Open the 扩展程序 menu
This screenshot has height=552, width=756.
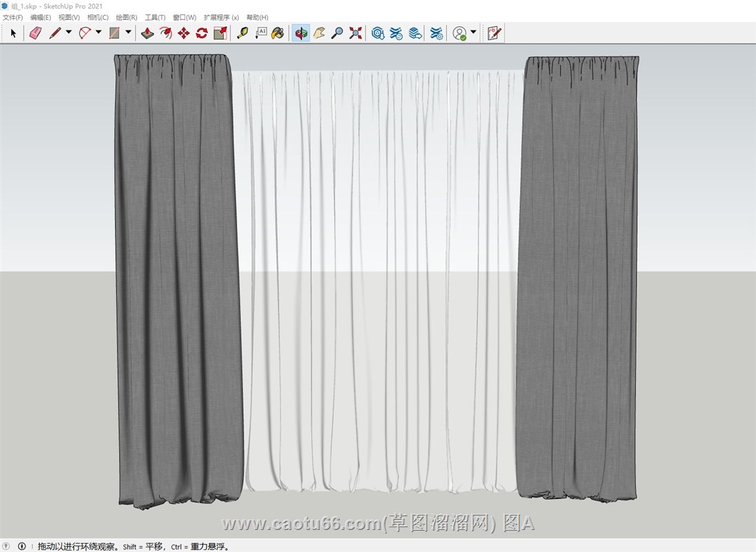pos(221,17)
